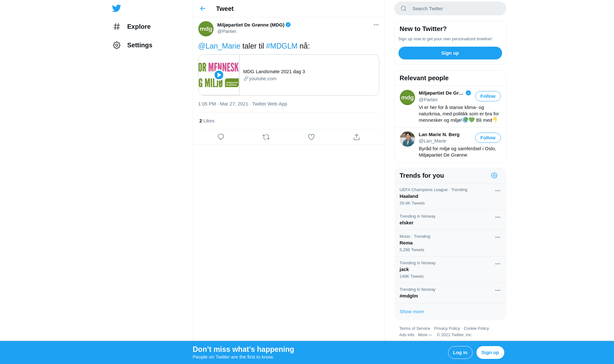Click the #MDGLM hashtag in tweet
The width and height of the screenshot is (614, 364).
pos(282,46)
